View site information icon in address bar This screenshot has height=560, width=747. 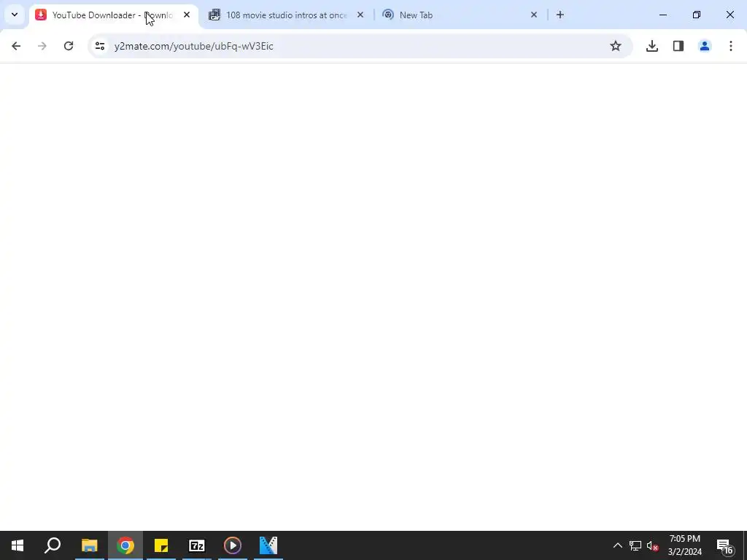(99, 46)
